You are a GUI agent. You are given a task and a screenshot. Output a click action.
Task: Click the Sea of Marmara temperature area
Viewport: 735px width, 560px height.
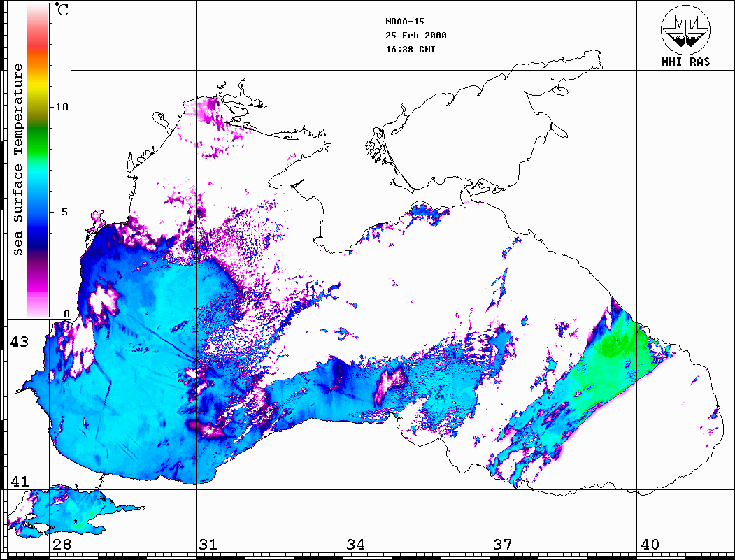[x=71, y=513]
